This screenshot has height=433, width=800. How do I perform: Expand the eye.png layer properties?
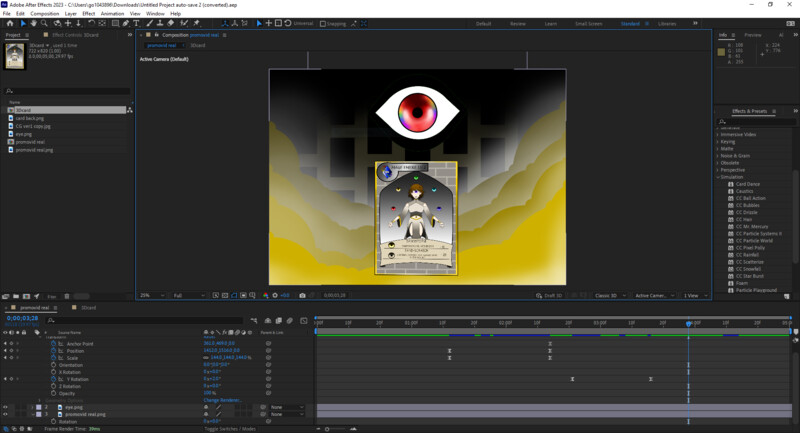(30, 407)
